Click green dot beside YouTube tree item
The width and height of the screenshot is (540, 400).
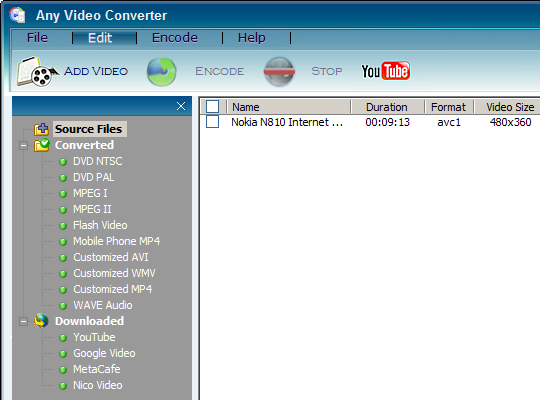tap(63, 338)
